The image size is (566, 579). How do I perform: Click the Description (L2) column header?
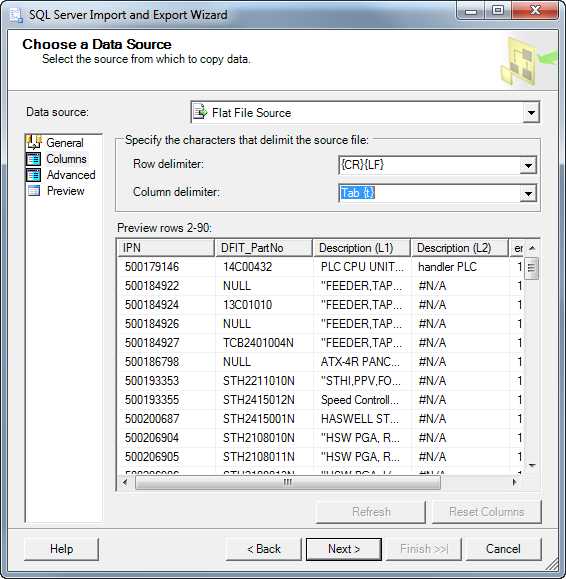(x=460, y=248)
